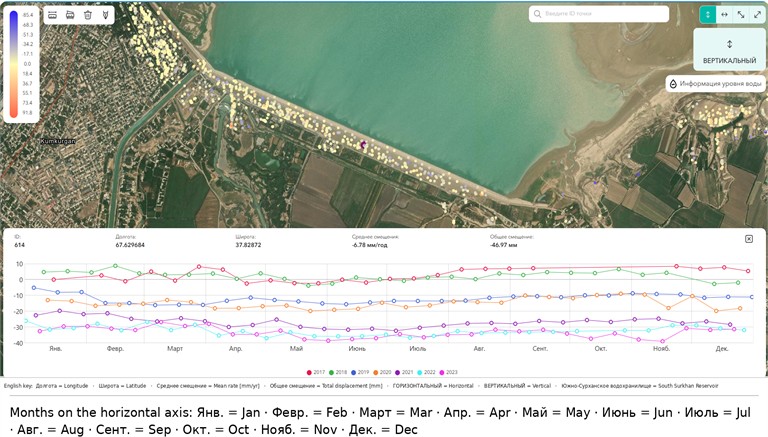The height and width of the screenshot is (437, 768).
Task: Click the 91.8 legend scale value
Action: point(27,113)
